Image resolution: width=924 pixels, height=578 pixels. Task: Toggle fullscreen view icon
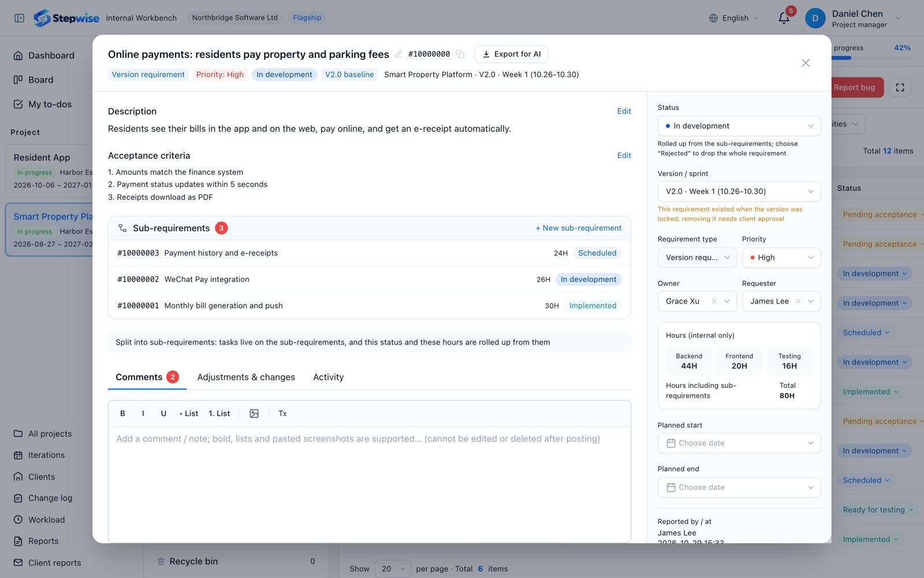coord(900,87)
